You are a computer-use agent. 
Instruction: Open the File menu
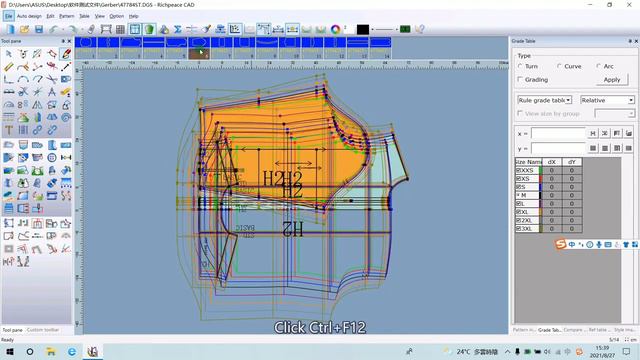(x=9, y=16)
